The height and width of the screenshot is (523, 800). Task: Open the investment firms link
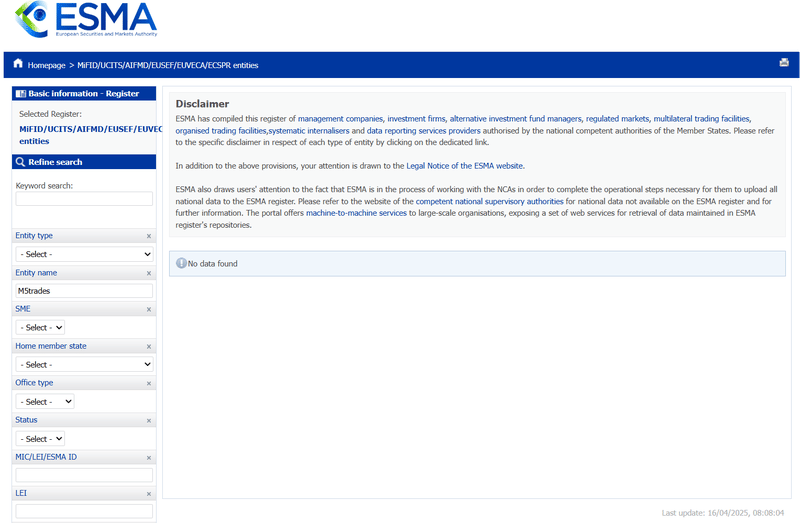coord(416,119)
